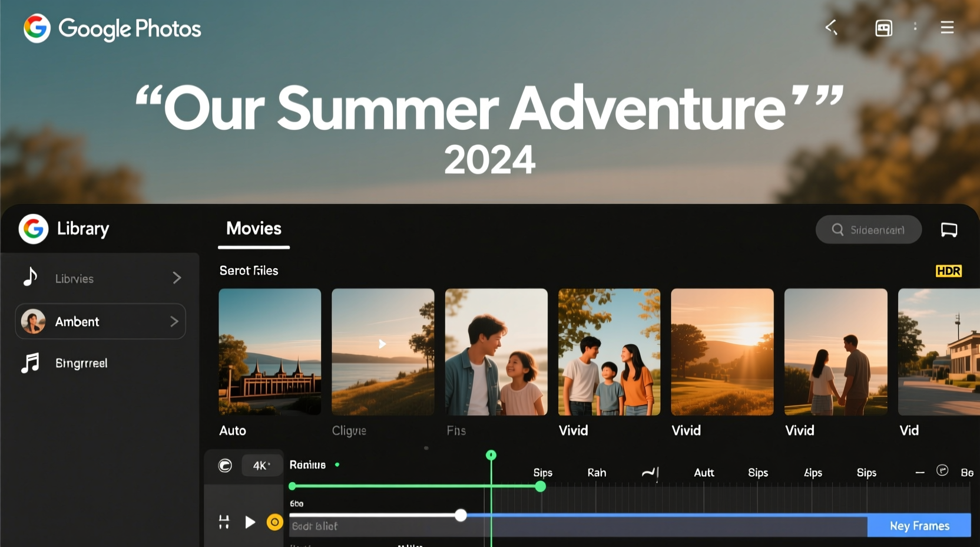
Task: Open the cast-to-screen icon at top right
Action: pos(884,27)
